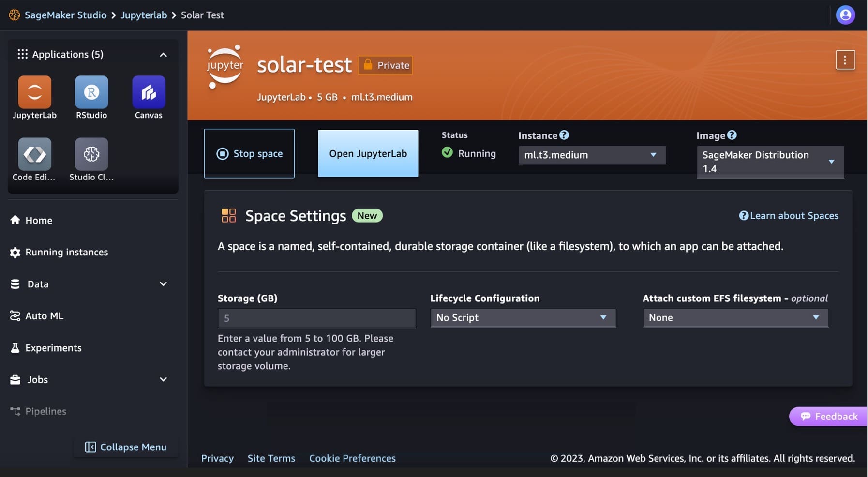Viewport: 868px width, 477px height.
Task: Open the Canvas application icon
Action: pyautogui.click(x=149, y=92)
